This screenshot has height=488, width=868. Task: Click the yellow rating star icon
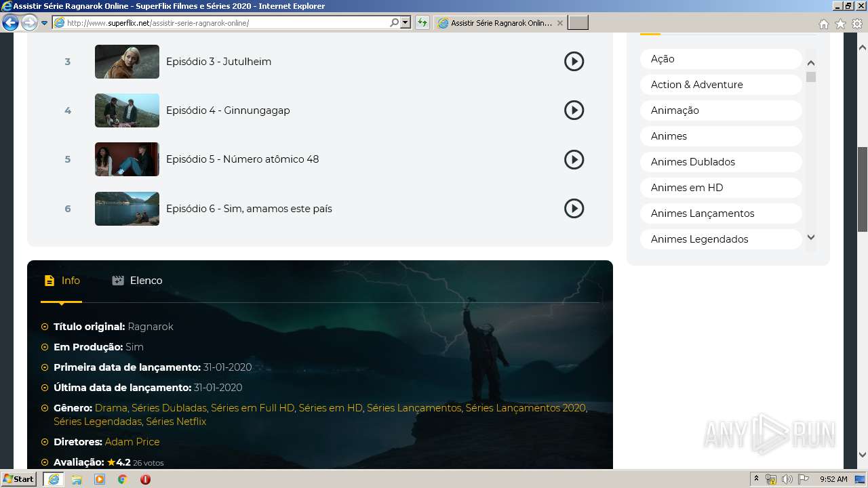[x=111, y=462]
